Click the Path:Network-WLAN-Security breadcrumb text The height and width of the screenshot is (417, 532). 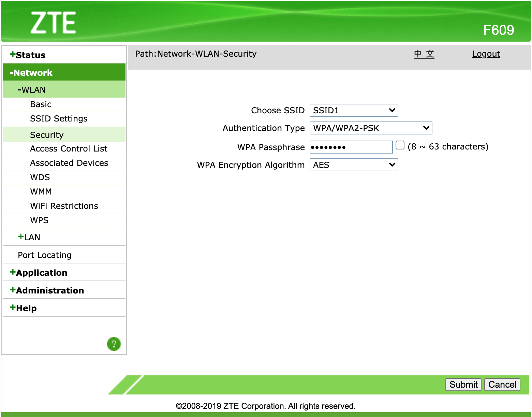196,54
